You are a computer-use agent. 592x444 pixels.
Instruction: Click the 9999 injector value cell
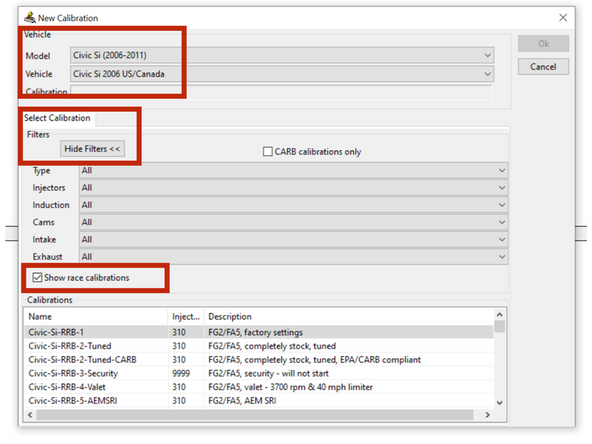tap(181, 373)
